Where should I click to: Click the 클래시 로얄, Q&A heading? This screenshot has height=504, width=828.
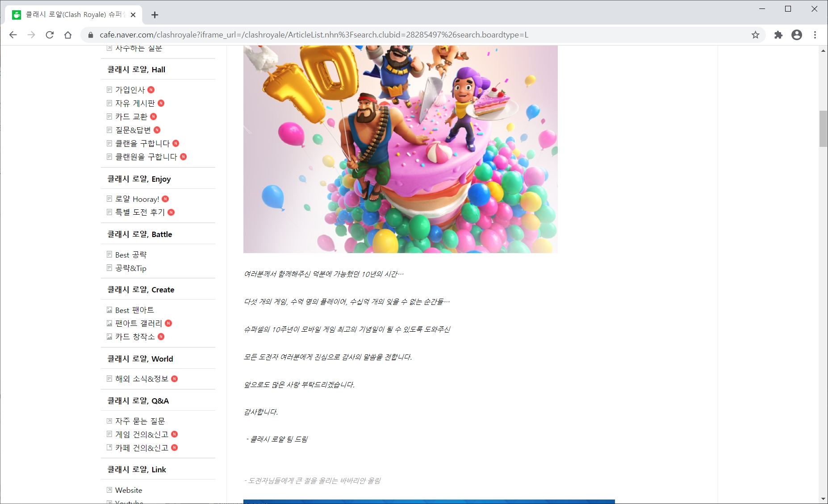(138, 401)
